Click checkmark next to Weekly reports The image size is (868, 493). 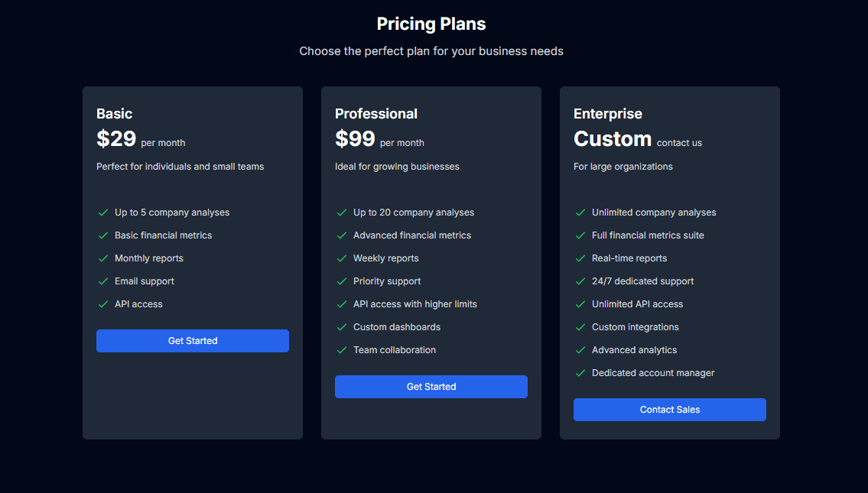coord(342,258)
